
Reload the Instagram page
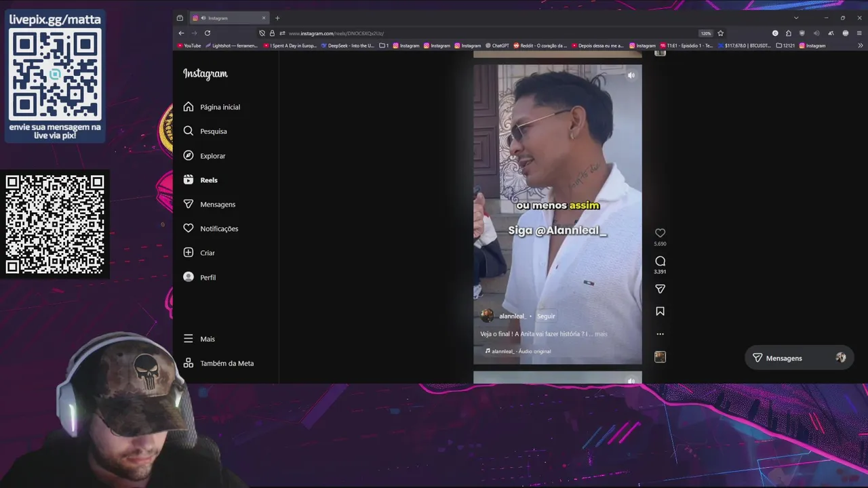[208, 33]
